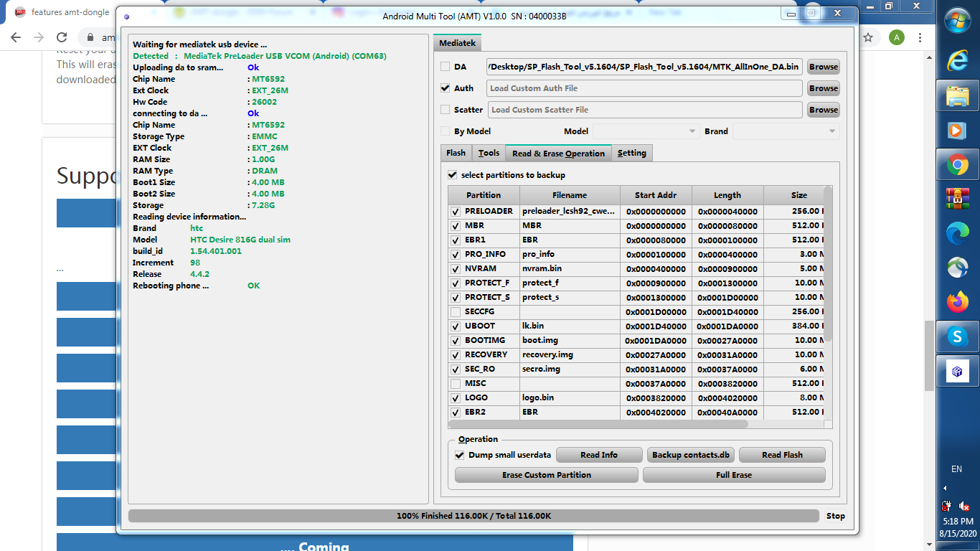Switch to the Tools tab

(x=489, y=153)
